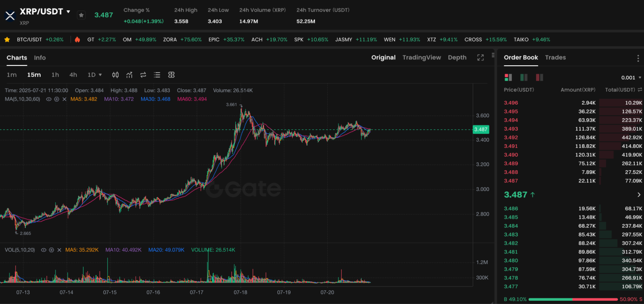Click the XRP coin logo
This screenshot has height=304, width=644.
pyautogui.click(x=10, y=15)
